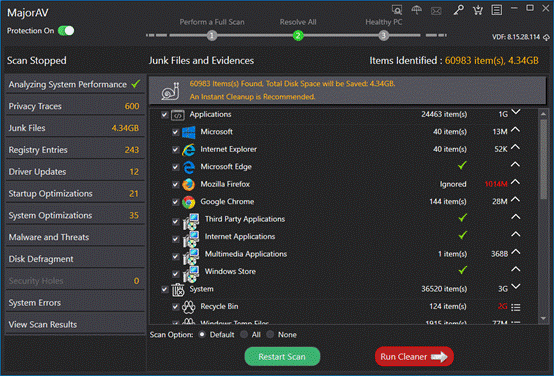
Task: Open Recycle Bin details list icon
Action: 515,307
